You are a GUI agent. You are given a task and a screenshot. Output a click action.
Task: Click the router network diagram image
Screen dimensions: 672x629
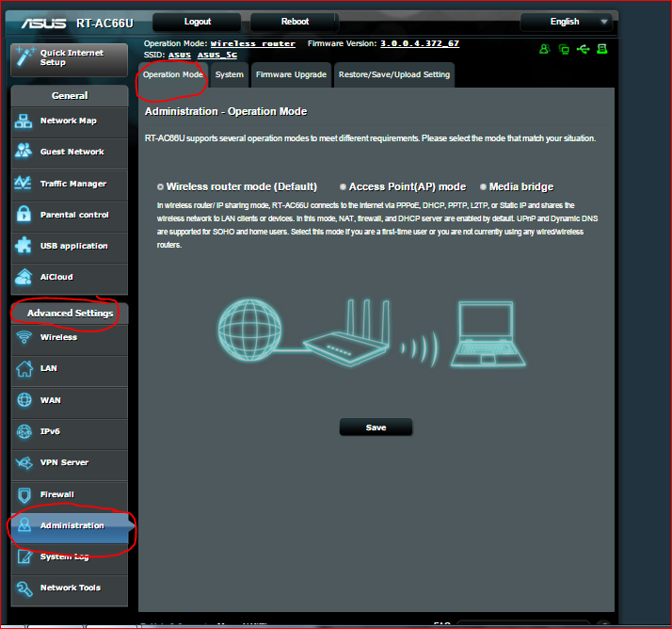point(371,333)
